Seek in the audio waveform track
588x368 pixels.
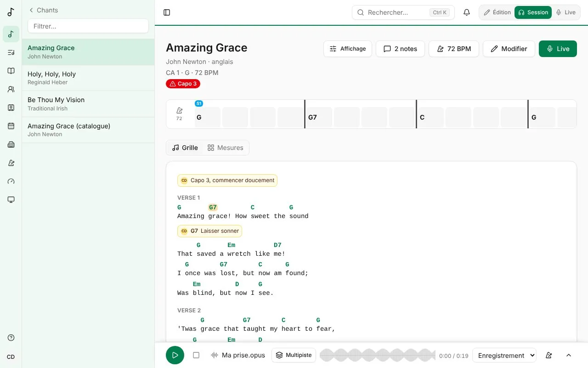[x=377, y=355]
